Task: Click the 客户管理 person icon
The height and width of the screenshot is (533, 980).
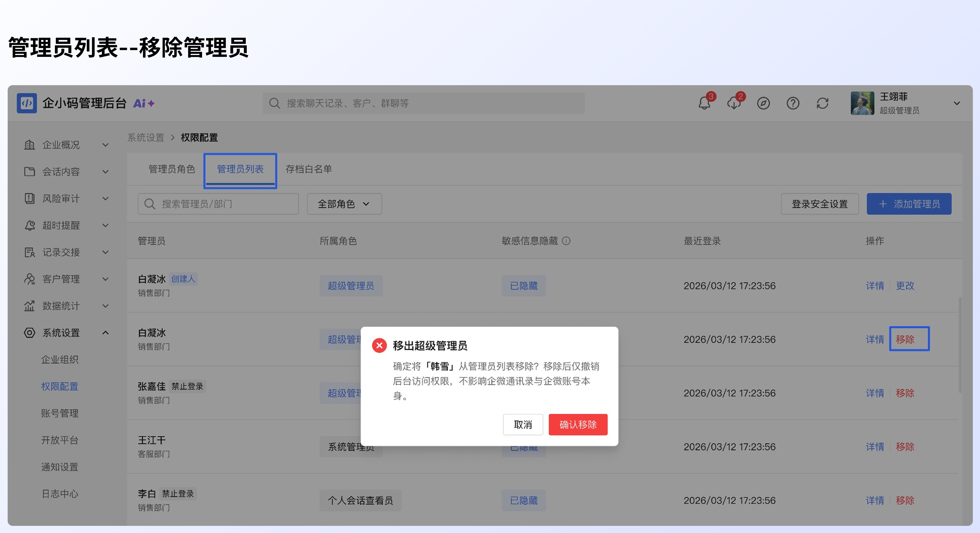Action: pyautogui.click(x=29, y=279)
